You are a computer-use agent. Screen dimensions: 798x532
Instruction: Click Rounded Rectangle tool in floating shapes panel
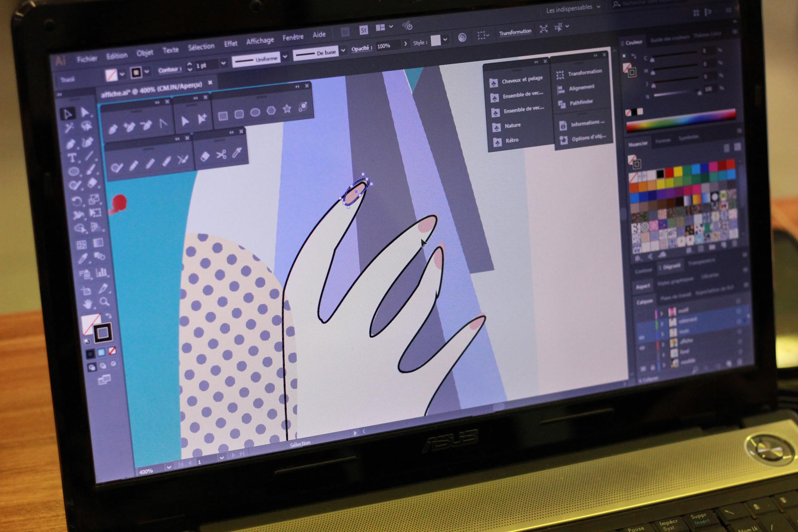pos(239,114)
